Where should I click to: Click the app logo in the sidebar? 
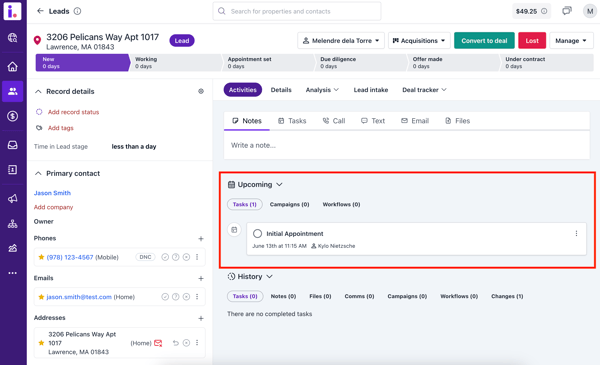pos(12,11)
